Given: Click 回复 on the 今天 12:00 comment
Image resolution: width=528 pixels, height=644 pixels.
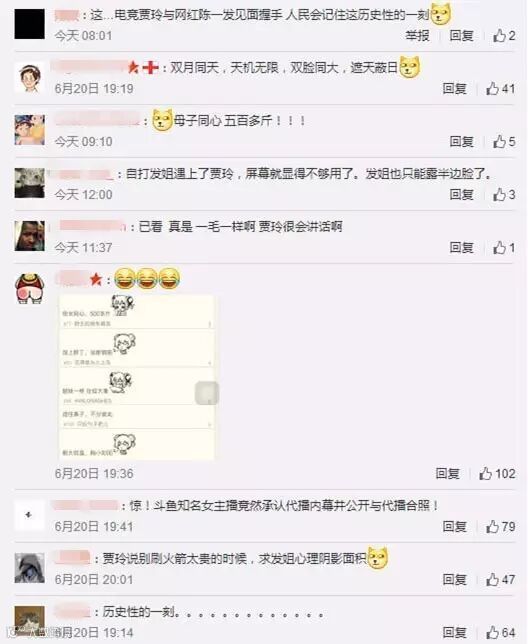Looking at the screenshot, I should coord(461,195).
